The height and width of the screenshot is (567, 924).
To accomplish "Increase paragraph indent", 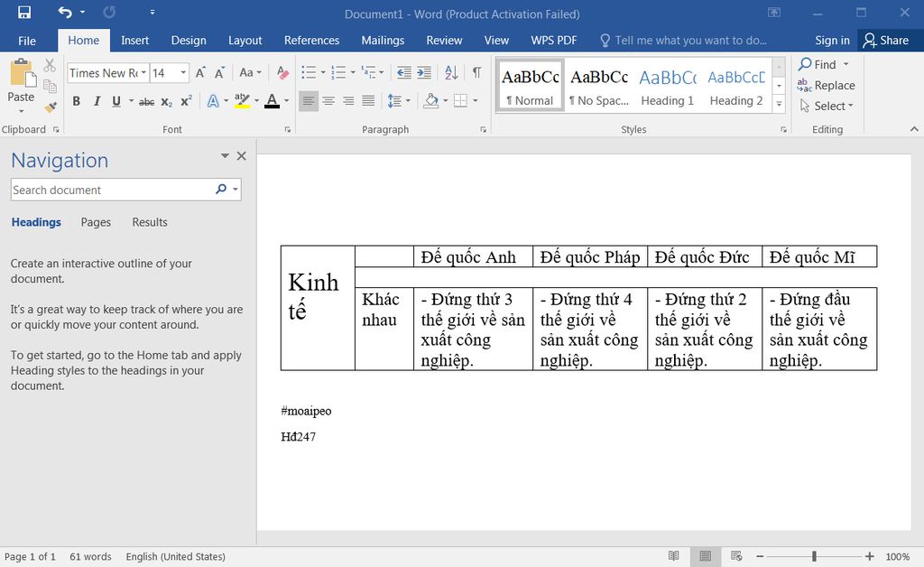I will [424, 72].
